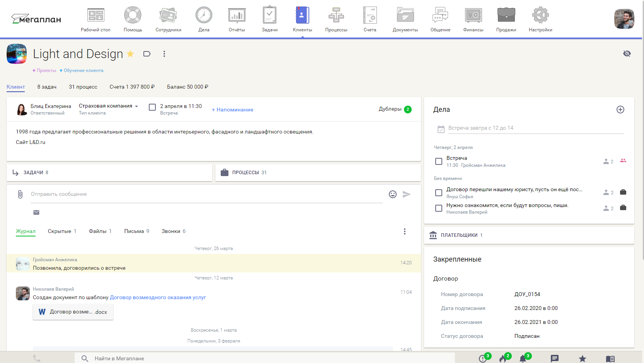Open the Договор возме... .docx file
The height and width of the screenshot is (363, 644).
click(73, 312)
